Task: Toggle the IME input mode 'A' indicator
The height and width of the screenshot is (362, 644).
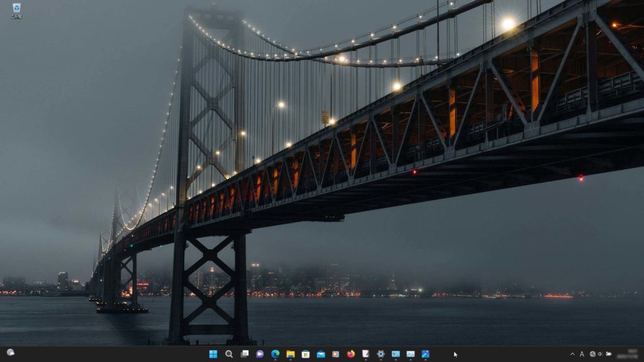Action: tap(582, 354)
